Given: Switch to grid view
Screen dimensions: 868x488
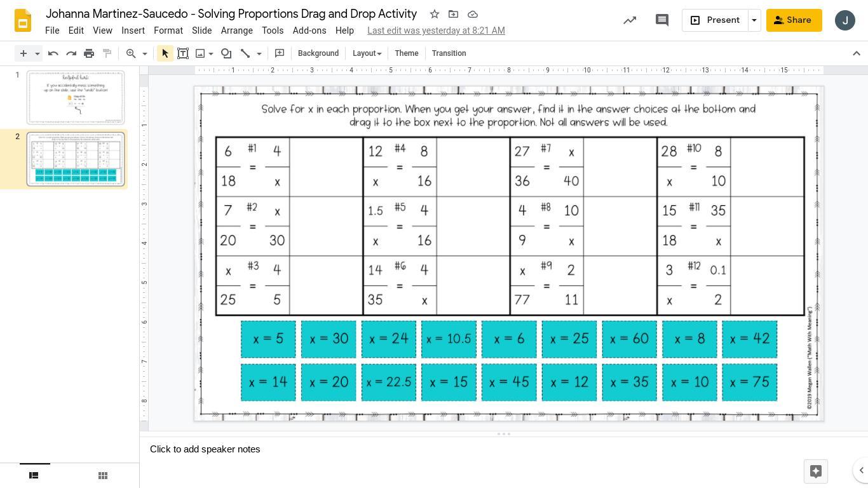Looking at the screenshot, I should pyautogui.click(x=103, y=475).
